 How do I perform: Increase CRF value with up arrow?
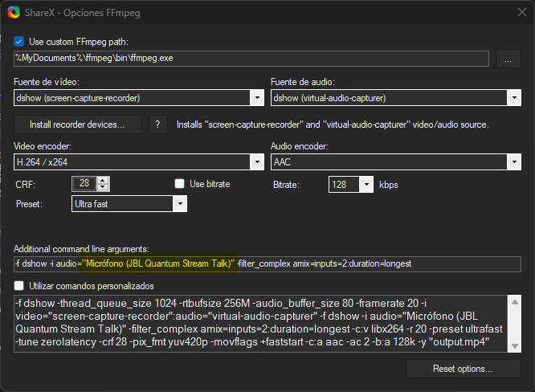point(103,181)
